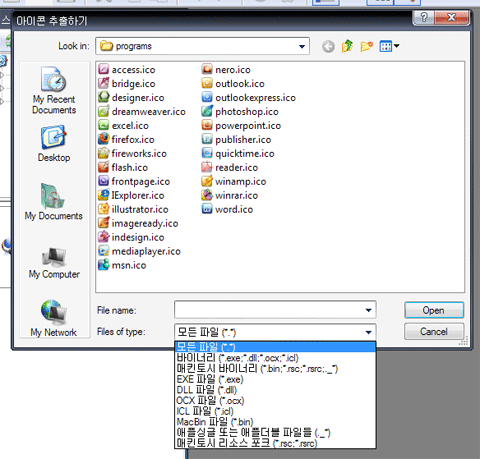Choose 바이너리 (*.exe;*.dll;*.ocx;*.icl) filter
480x459 pixels.
pos(275,358)
